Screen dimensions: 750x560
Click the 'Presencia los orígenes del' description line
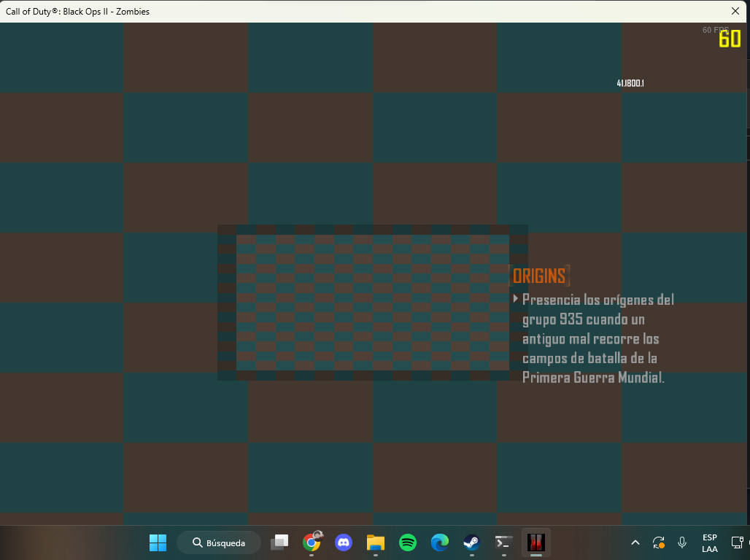[598, 300]
